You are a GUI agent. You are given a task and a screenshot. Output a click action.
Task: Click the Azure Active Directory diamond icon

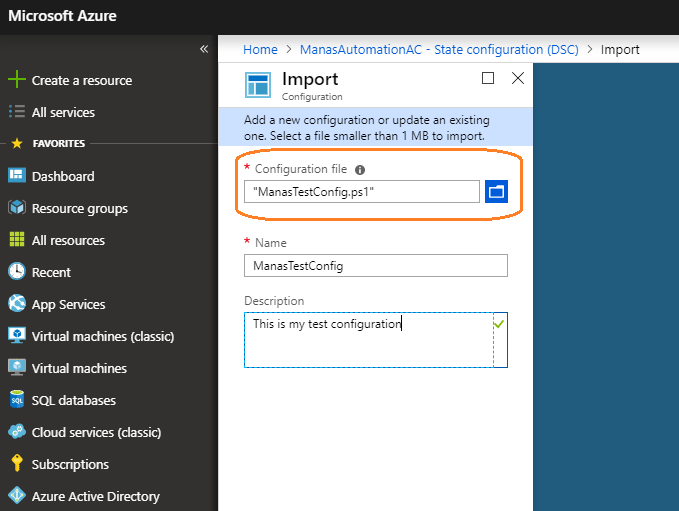pyautogui.click(x=17, y=495)
